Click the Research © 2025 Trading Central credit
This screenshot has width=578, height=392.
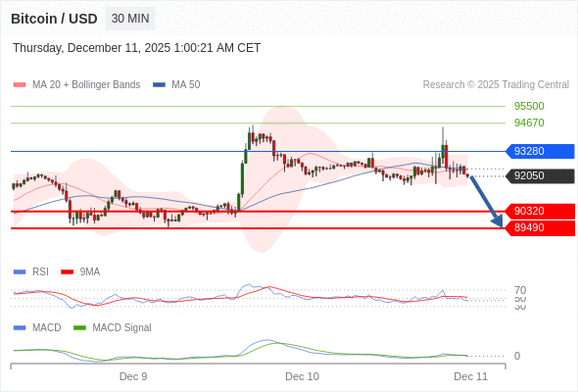(496, 85)
